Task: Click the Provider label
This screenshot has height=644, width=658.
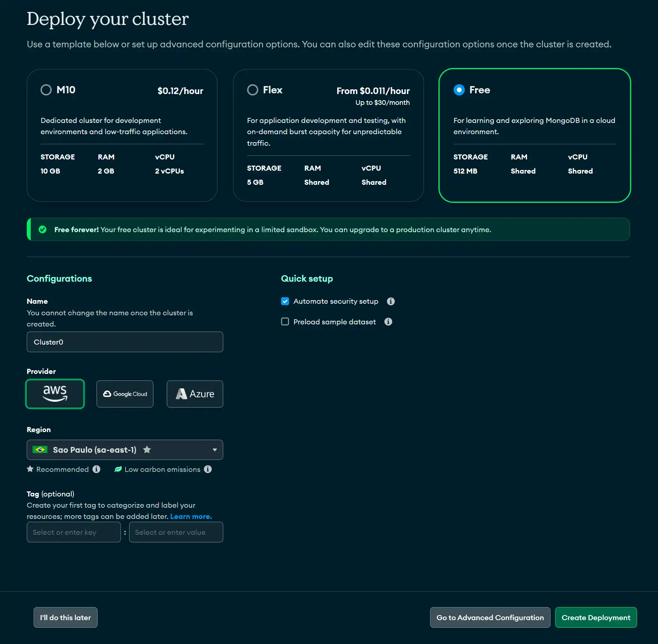Action: point(41,371)
